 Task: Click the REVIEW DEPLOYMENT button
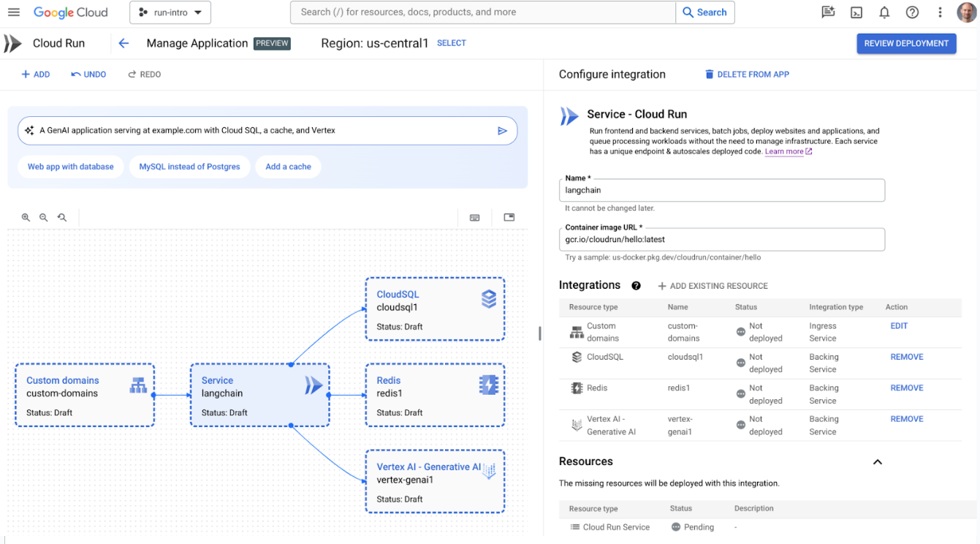(x=906, y=43)
